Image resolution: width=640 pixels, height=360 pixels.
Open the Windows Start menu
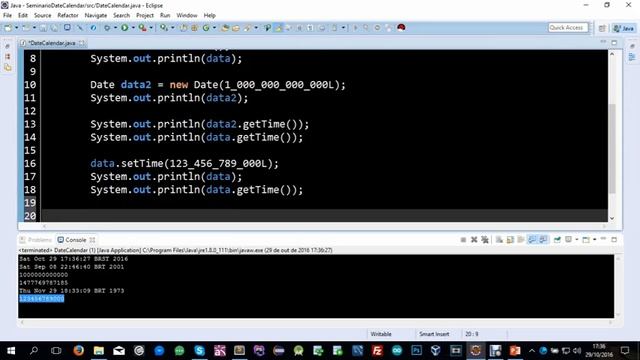(11, 351)
